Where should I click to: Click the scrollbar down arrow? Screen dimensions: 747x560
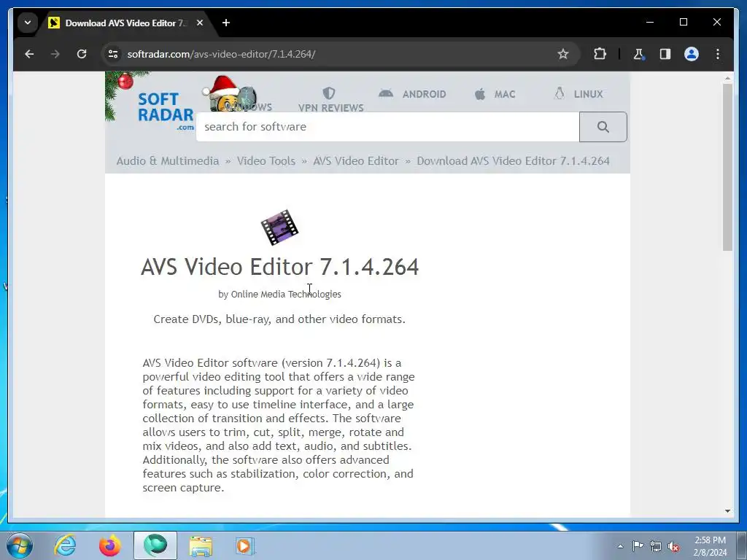click(x=727, y=511)
